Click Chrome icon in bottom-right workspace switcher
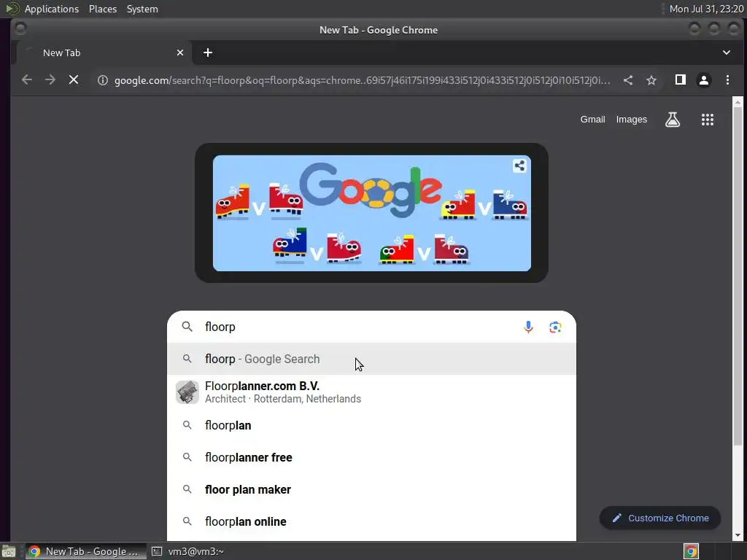This screenshot has height=560, width=747. [691, 551]
